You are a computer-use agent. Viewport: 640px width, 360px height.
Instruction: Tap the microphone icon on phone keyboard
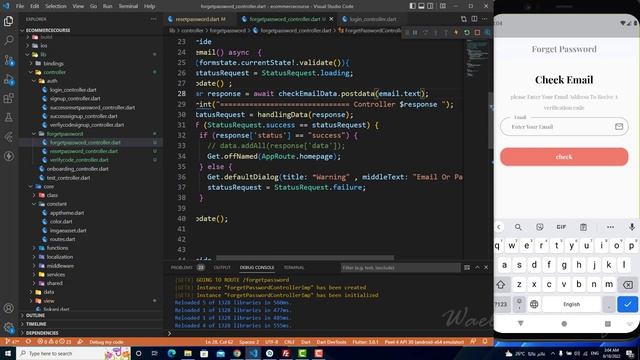click(x=632, y=227)
